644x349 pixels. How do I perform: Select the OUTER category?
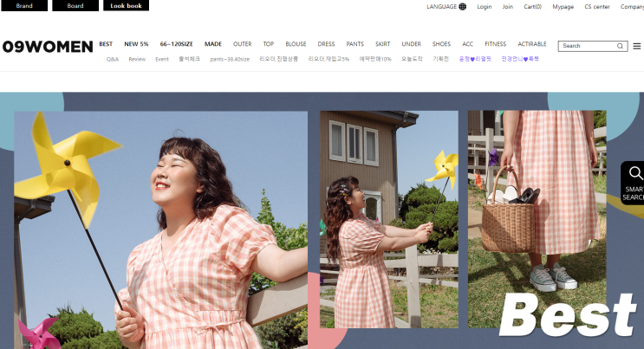point(243,44)
